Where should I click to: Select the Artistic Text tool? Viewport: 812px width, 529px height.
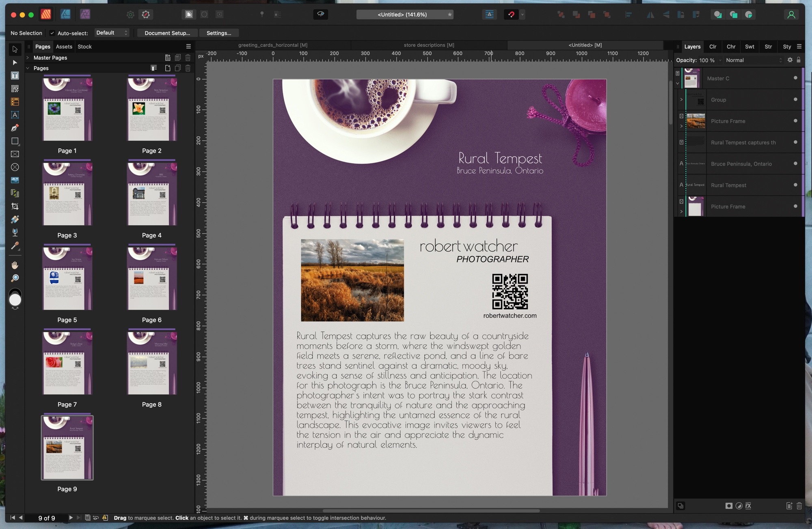[15, 115]
